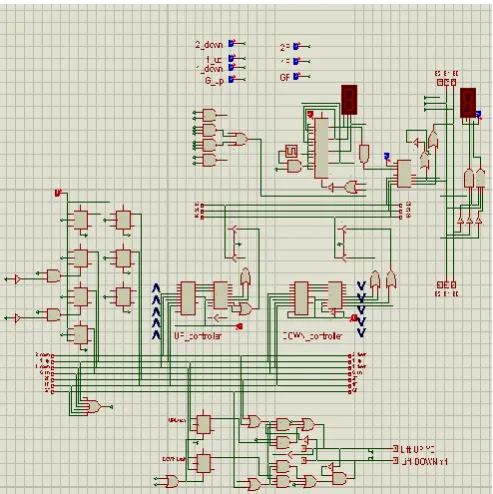This screenshot has height=494, width=493.
Task: Select the first UP_controller chip
Action: coord(188,298)
